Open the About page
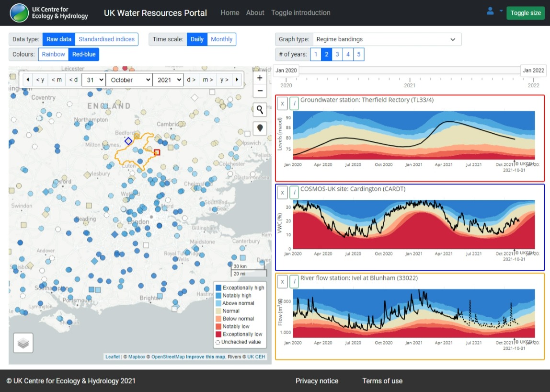This screenshot has width=550, height=392. pyautogui.click(x=255, y=12)
